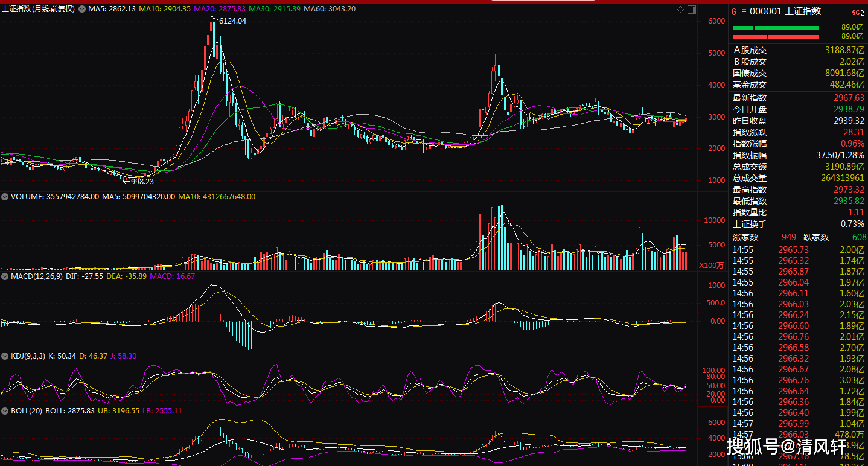This screenshot has width=868, height=466.
Task: Expand the VOLUME indicator dropdown arrow
Action: (x=5, y=197)
